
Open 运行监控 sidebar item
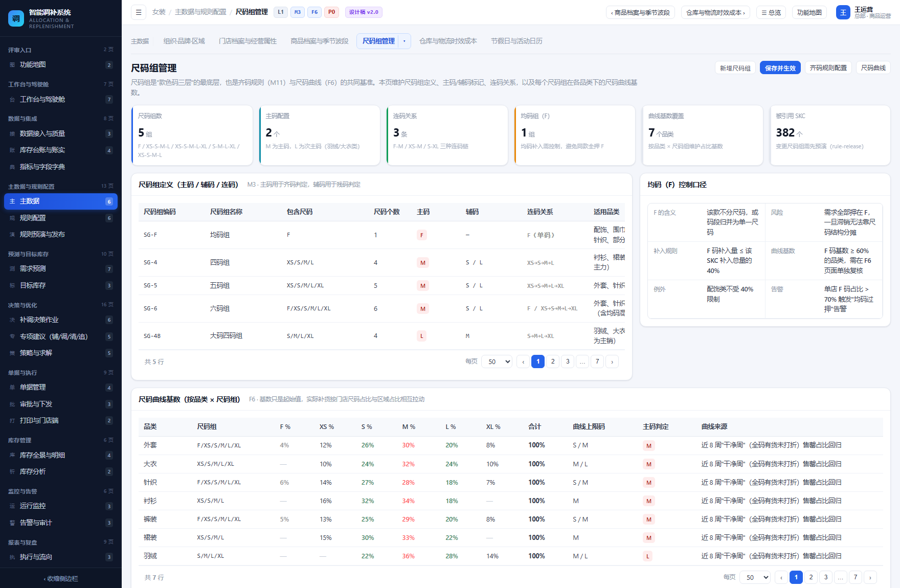pyautogui.click(x=61, y=506)
